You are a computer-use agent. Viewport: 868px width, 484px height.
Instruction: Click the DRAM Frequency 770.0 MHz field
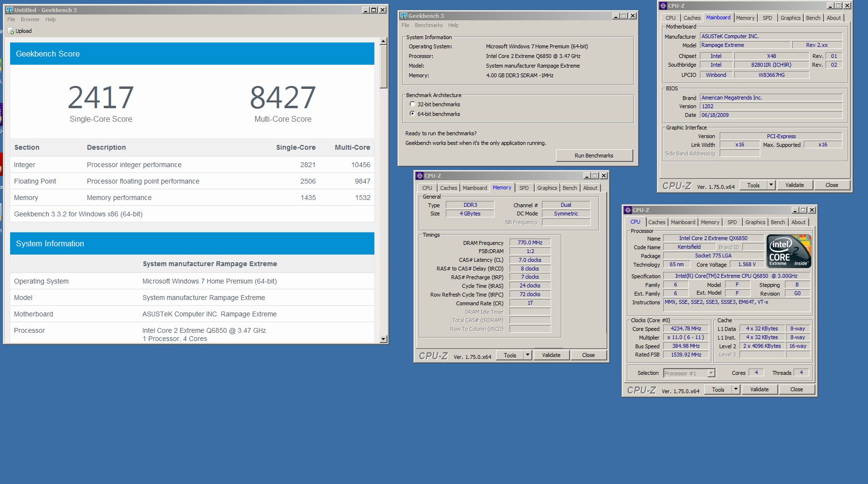coord(530,242)
